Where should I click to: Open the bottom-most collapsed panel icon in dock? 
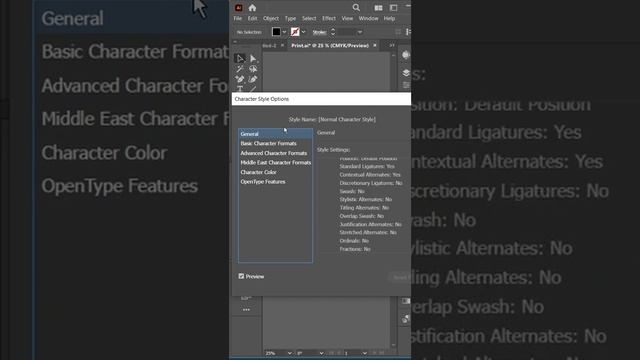(x=406, y=319)
